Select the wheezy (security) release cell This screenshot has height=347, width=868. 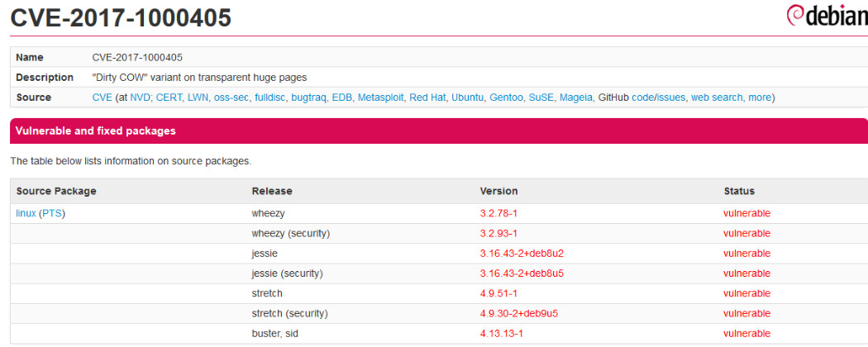point(291,234)
